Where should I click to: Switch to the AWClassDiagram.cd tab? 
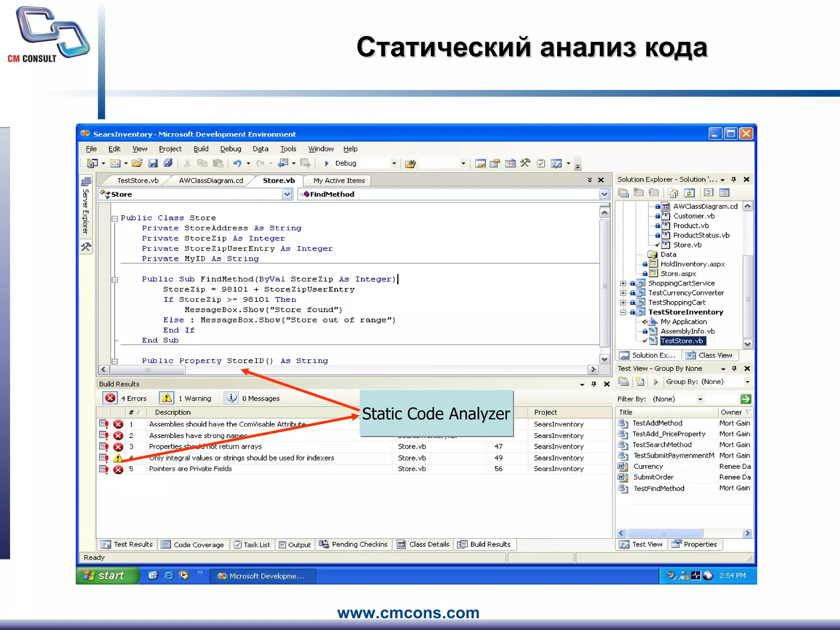(x=211, y=180)
